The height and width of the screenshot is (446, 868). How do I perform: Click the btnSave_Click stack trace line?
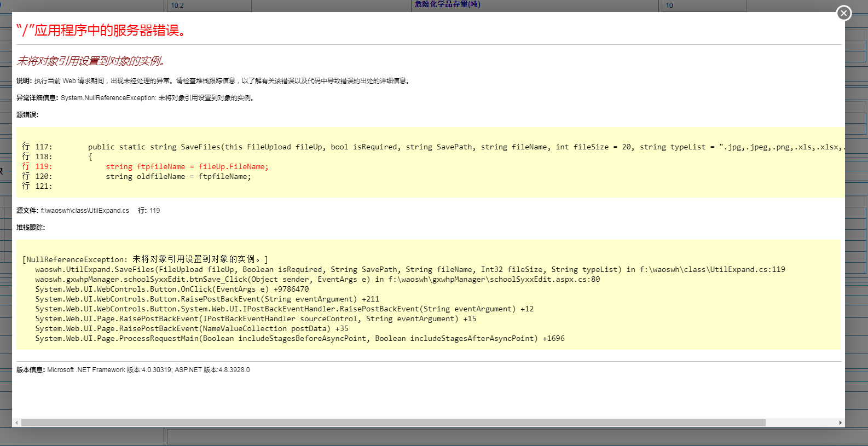pyautogui.click(x=317, y=279)
